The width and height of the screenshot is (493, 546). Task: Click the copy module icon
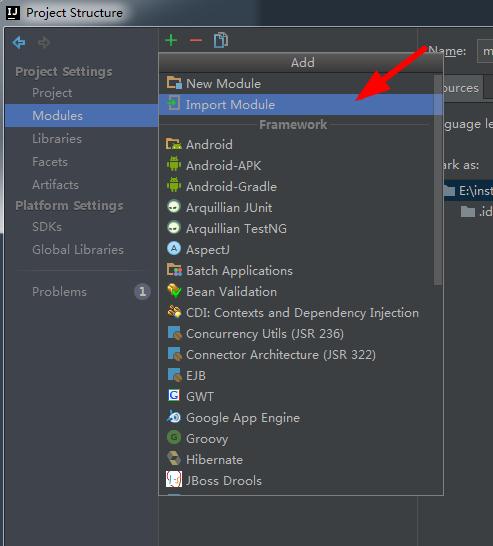coord(221,40)
